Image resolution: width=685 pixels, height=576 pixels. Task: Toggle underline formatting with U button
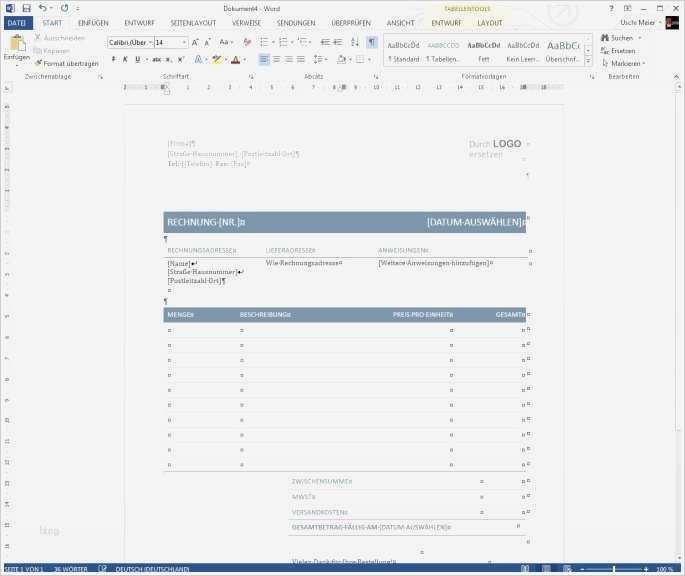[138, 59]
